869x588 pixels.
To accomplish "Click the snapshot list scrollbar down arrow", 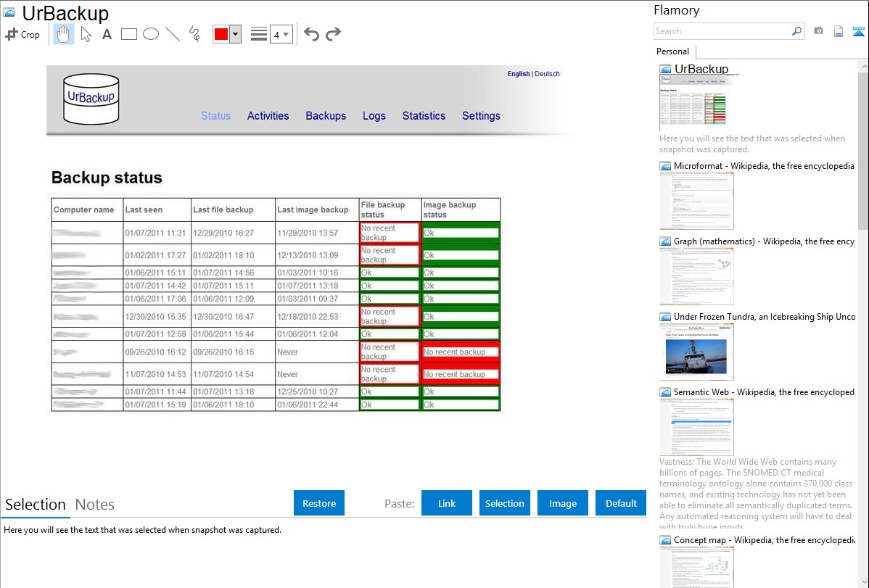I will point(863,582).
